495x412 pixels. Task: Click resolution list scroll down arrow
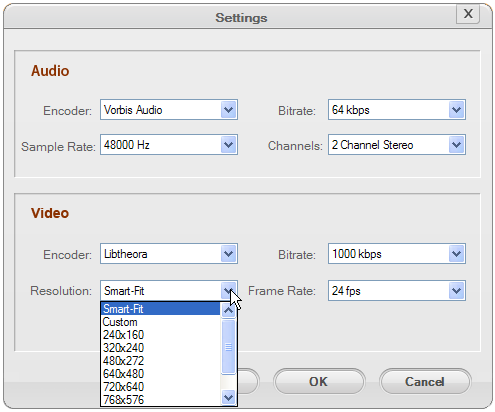coord(228,397)
